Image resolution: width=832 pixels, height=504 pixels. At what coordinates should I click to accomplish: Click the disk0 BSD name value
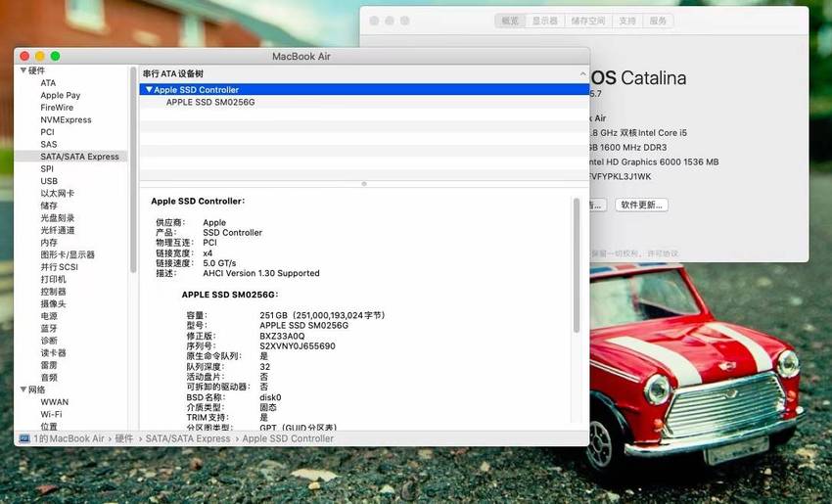270,397
